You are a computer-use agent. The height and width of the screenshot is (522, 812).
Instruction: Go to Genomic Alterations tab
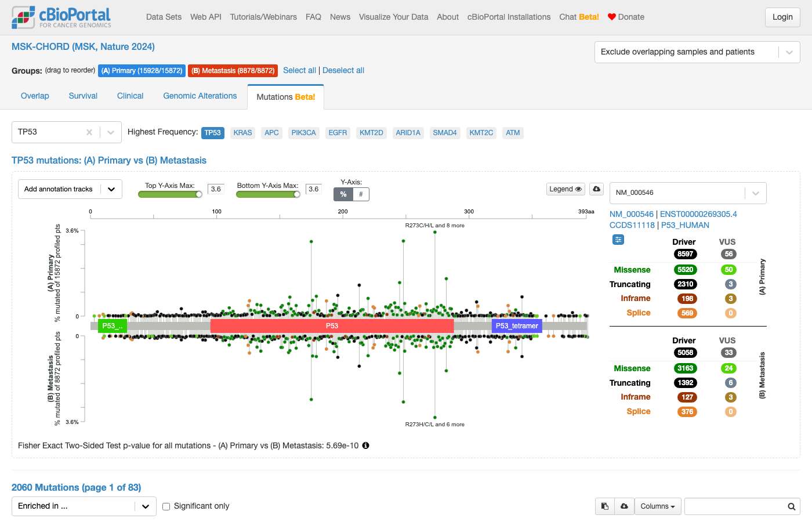point(200,96)
